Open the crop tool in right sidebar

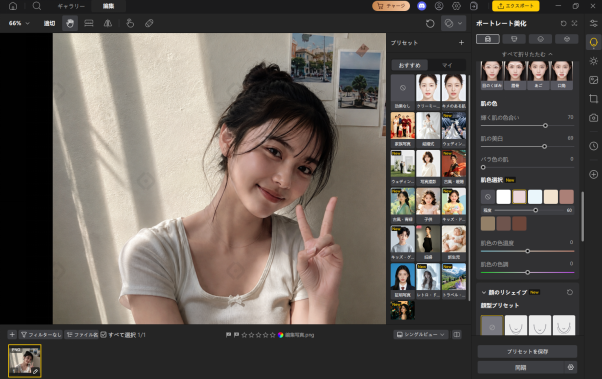pyautogui.click(x=594, y=99)
